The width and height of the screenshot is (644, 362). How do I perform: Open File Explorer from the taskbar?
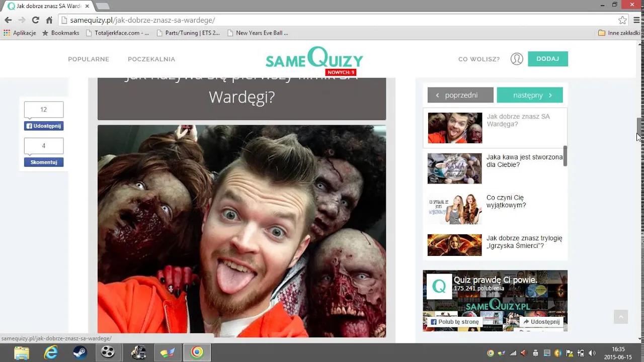(22, 352)
